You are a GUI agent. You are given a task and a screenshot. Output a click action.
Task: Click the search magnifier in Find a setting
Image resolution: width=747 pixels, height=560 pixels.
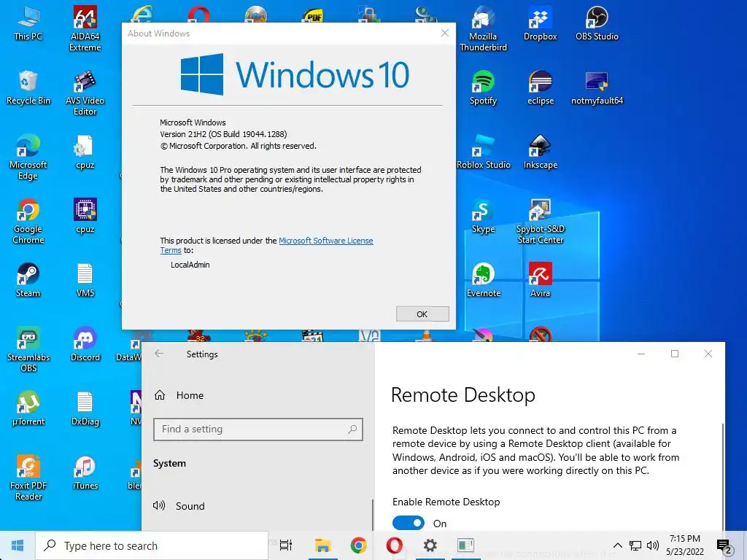352,429
